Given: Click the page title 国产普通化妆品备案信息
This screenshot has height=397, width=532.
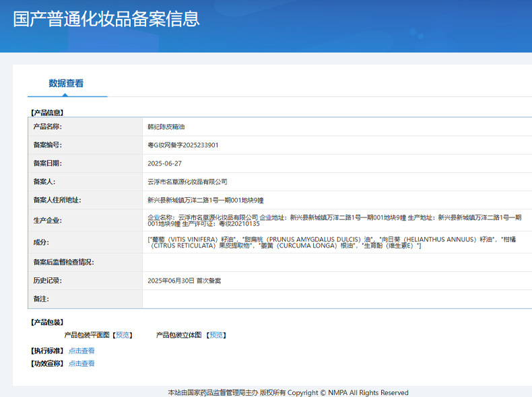Looking at the screenshot, I should (106, 18).
